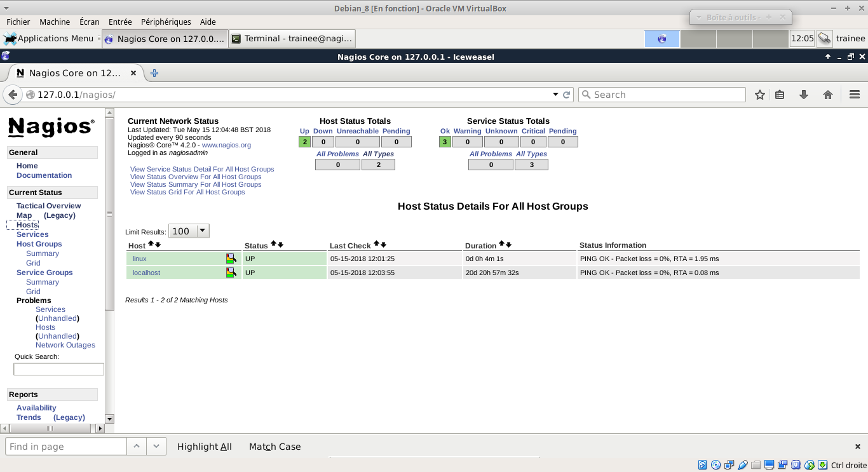Screen dimensions: 868x472
Task: Sort Duration column descending arrow
Action: (508, 245)
